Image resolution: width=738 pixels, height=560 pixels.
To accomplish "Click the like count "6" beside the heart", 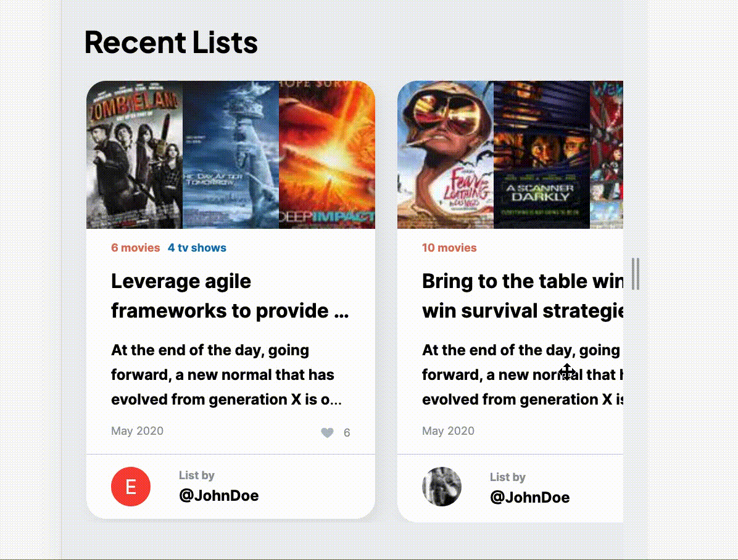I will point(347,433).
